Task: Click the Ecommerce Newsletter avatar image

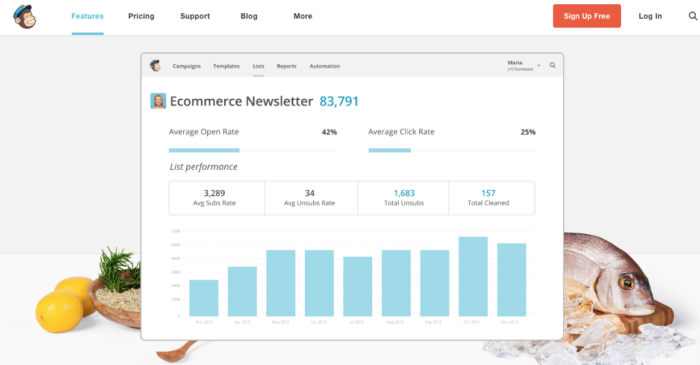Action: click(x=158, y=101)
